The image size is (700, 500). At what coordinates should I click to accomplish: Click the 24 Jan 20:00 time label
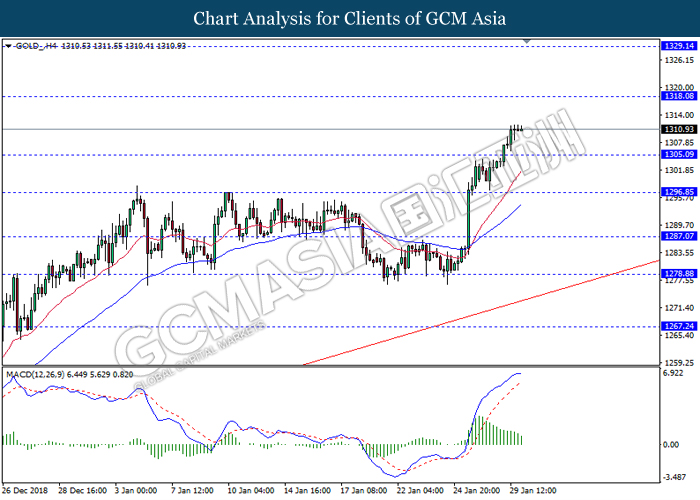point(476,491)
